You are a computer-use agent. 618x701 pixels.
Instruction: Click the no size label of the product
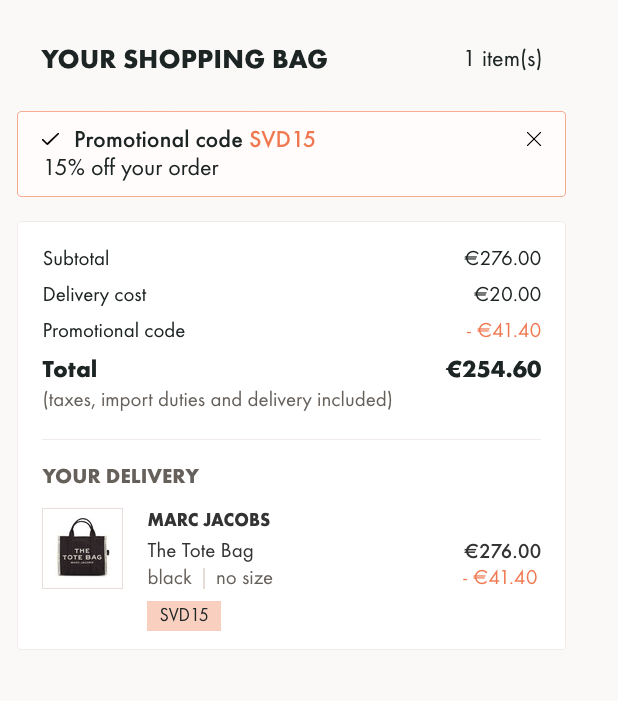pos(244,578)
